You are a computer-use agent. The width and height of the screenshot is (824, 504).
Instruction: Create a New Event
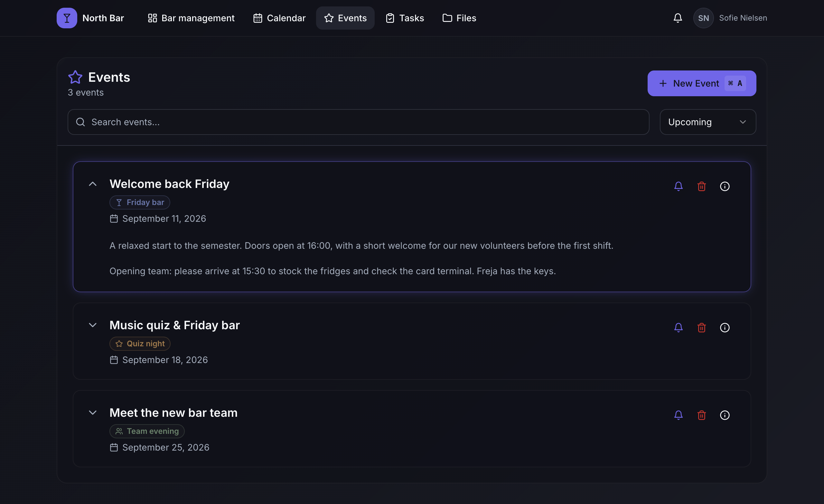[x=702, y=83]
